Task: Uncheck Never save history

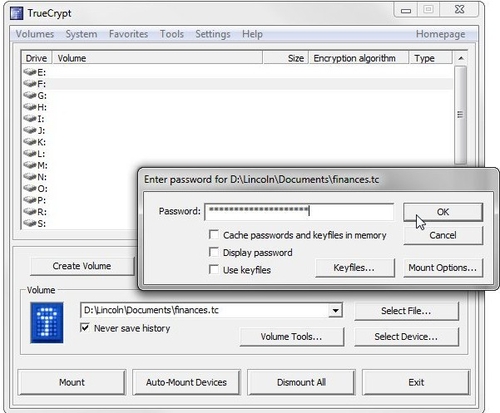Action: click(85, 328)
